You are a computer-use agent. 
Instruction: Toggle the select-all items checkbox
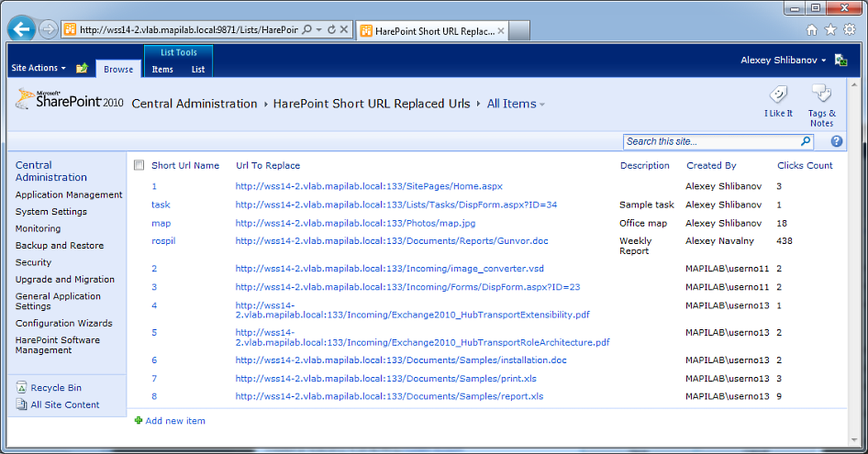point(139,165)
